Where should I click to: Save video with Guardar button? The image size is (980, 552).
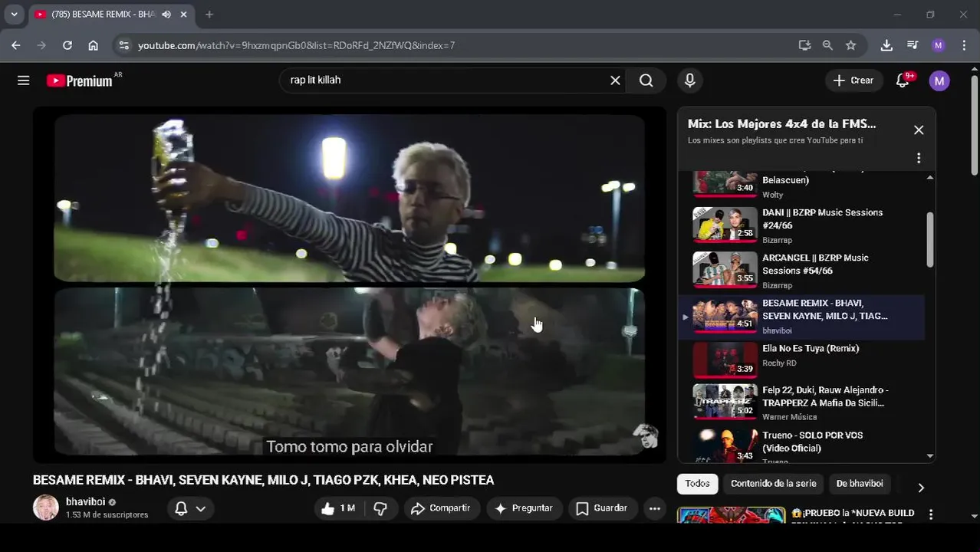click(x=602, y=508)
